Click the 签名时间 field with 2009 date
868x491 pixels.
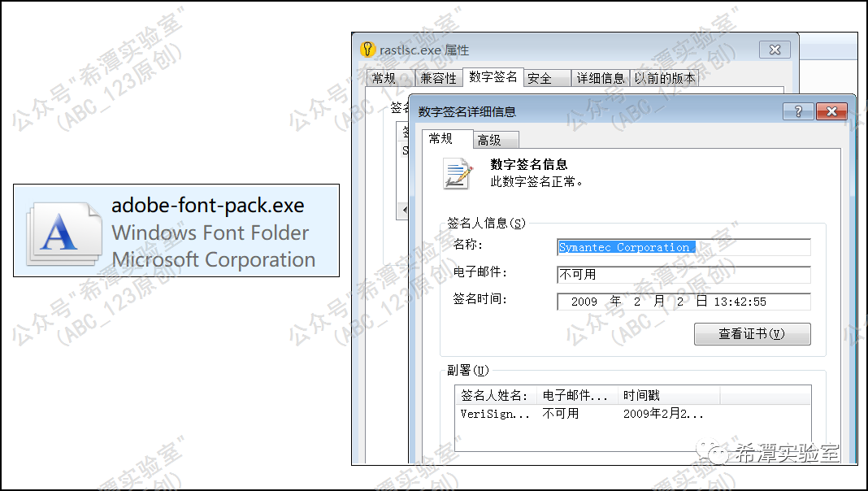tap(684, 302)
